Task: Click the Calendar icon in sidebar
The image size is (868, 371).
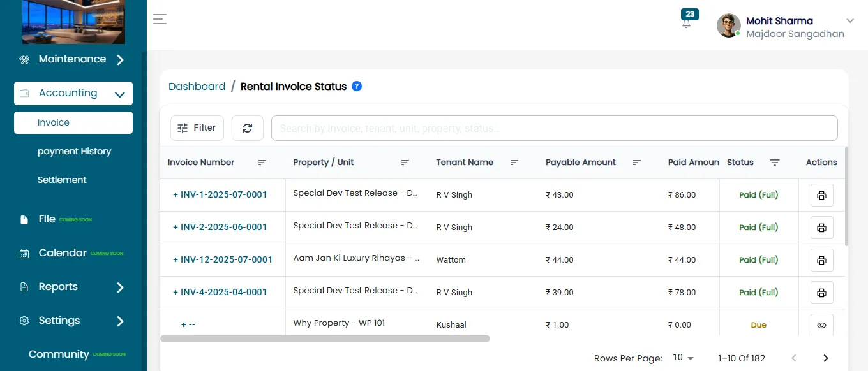Action: (24, 254)
